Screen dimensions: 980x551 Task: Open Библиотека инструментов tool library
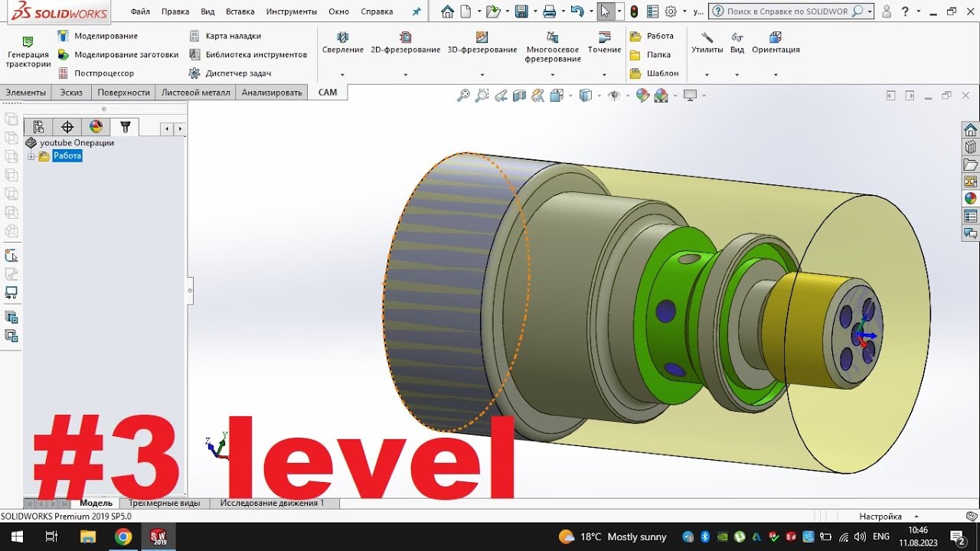(x=247, y=54)
